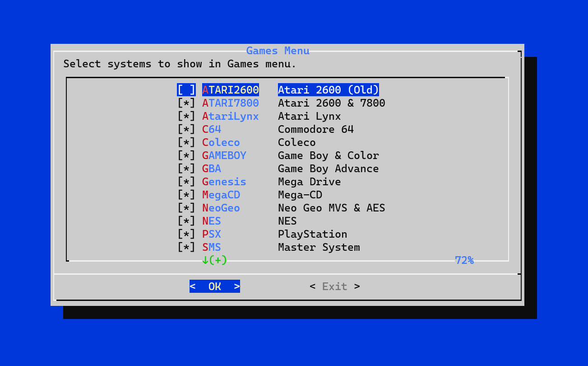Uncheck the PSX checkbox
Image resolution: width=588 pixels, height=366 pixels.
(186, 234)
